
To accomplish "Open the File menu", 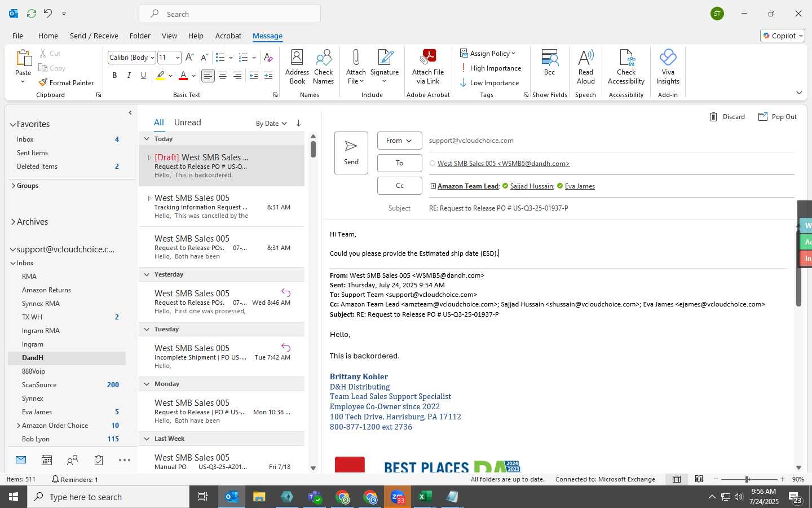I will tap(17, 36).
